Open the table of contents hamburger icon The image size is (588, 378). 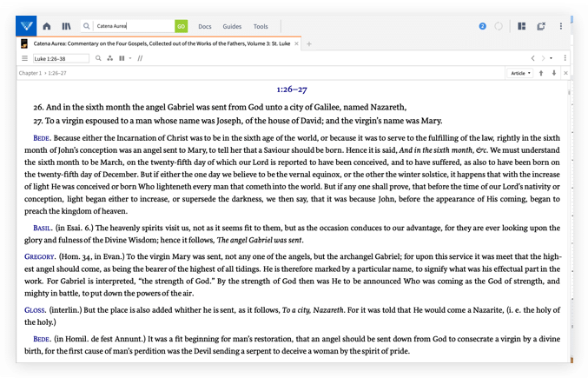[x=24, y=58]
